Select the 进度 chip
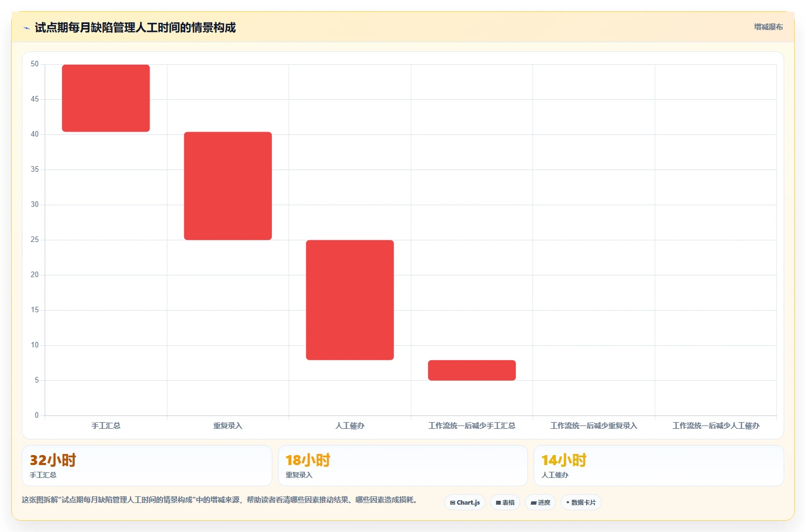Image resolution: width=806 pixels, height=532 pixels. coord(540,502)
